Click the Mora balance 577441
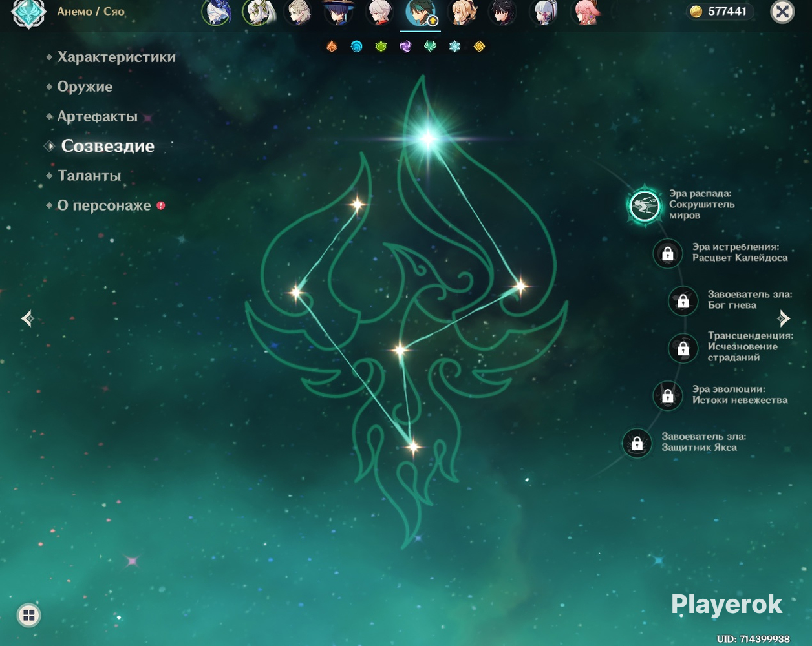Image resolution: width=812 pixels, height=646 pixels. (719, 11)
